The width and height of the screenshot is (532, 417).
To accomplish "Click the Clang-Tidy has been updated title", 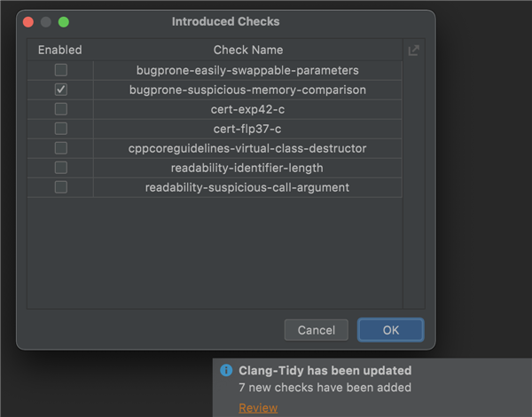I will pos(325,371).
